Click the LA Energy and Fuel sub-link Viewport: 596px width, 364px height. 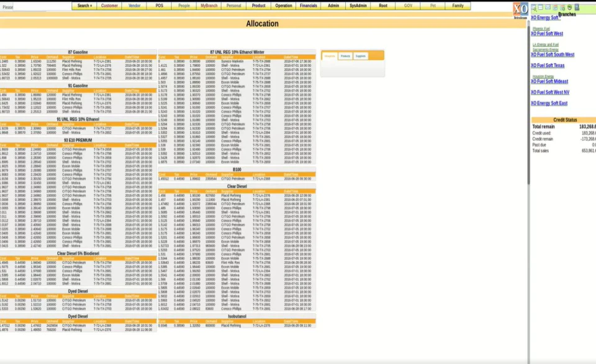pyautogui.click(x=546, y=45)
